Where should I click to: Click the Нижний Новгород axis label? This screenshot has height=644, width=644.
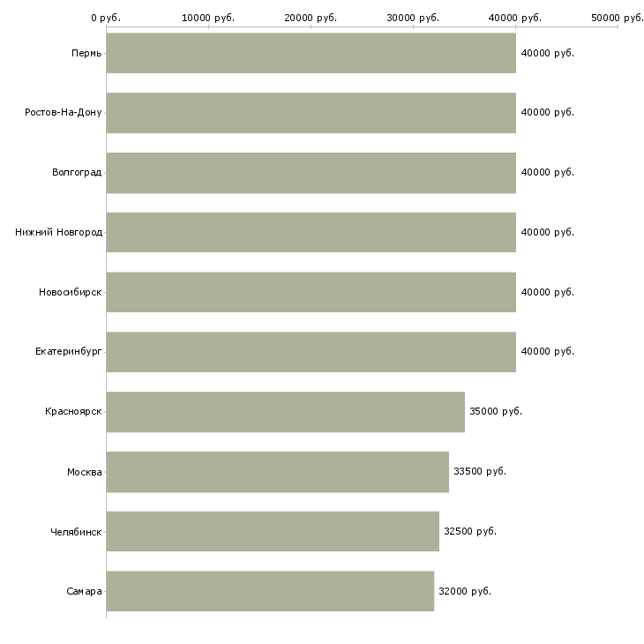58,232
